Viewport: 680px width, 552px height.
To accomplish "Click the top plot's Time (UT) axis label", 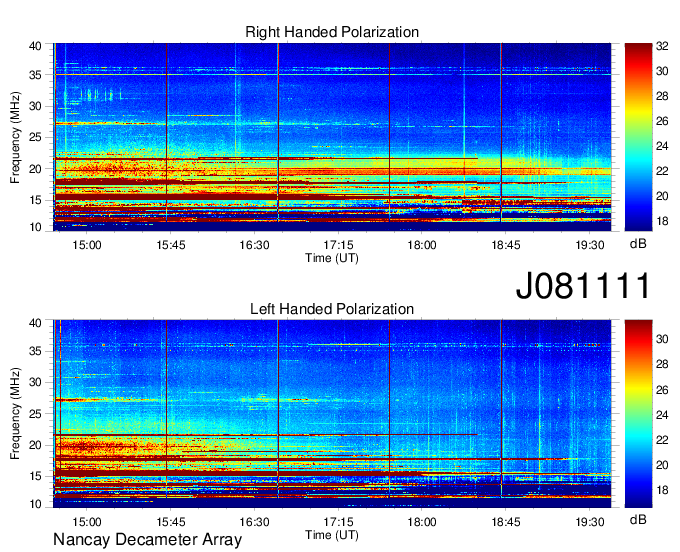I will tap(332, 258).
